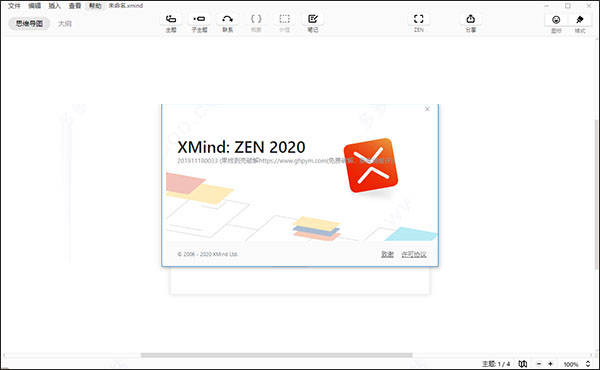Click the horizontal scrollbar thumb
The image size is (600, 370).
click(276, 355)
